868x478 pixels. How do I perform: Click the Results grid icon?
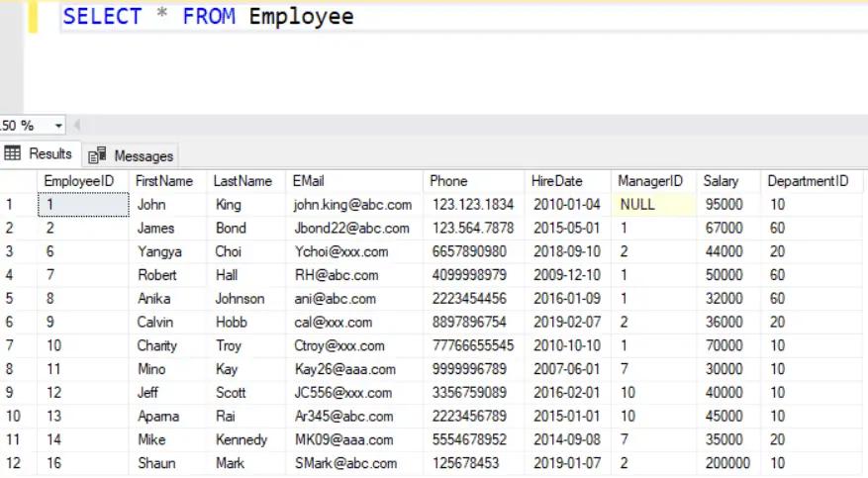click(x=14, y=154)
